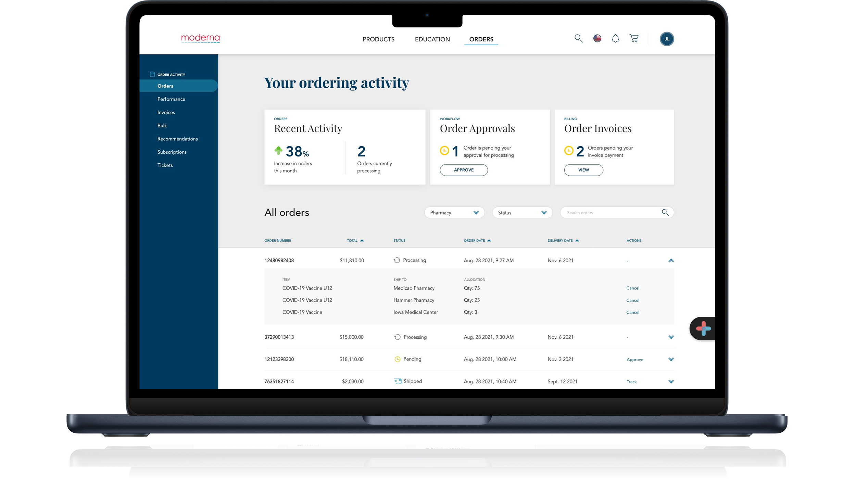Select the Orders top navigation tab
The height and width of the screenshot is (504, 856).
coord(481,39)
